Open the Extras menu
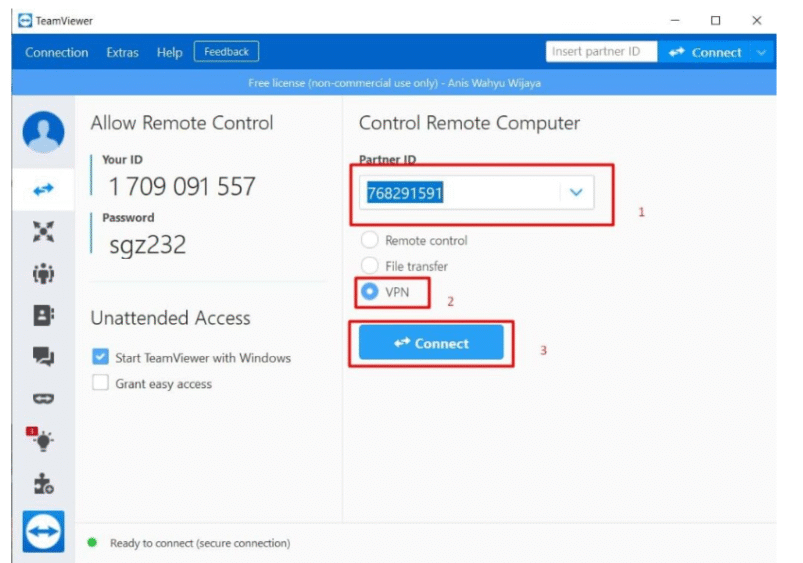 122,52
